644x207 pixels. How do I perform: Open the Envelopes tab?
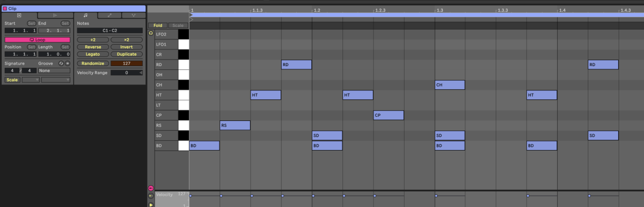109,16
